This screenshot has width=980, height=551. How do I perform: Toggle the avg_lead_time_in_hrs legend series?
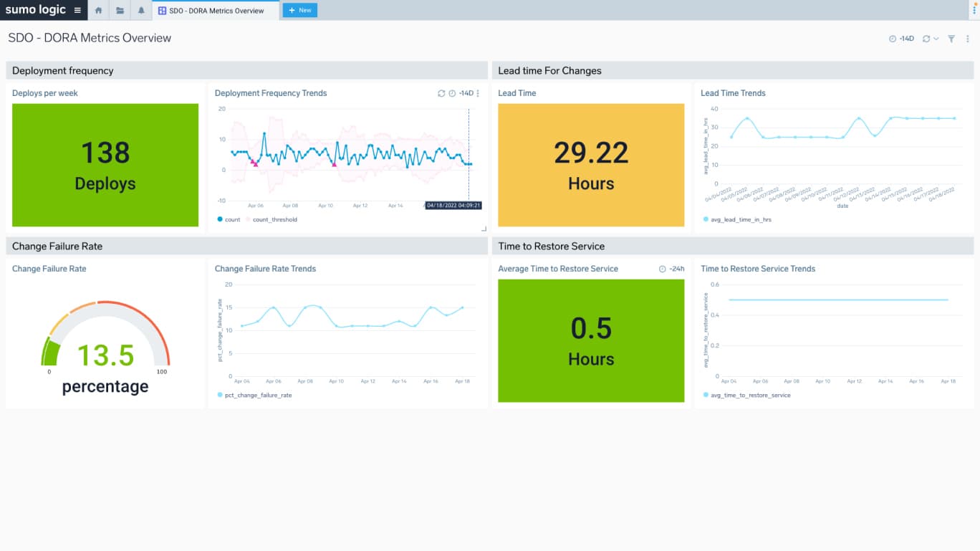coord(737,219)
